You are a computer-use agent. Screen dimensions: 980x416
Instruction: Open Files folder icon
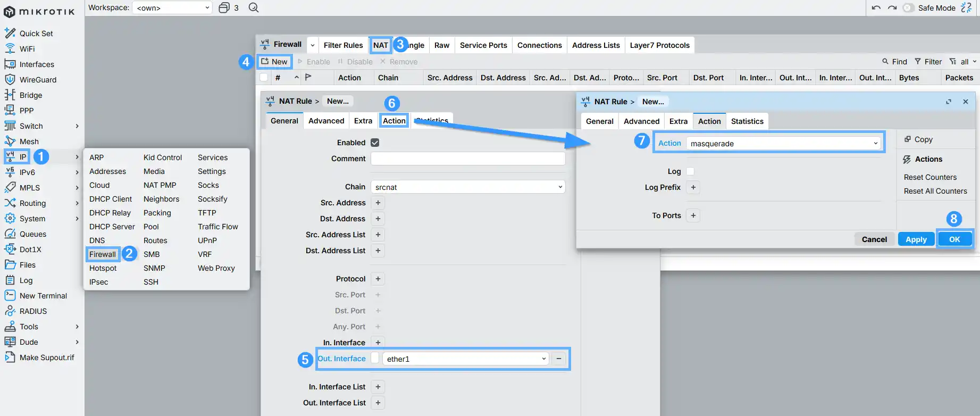[x=10, y=264]
